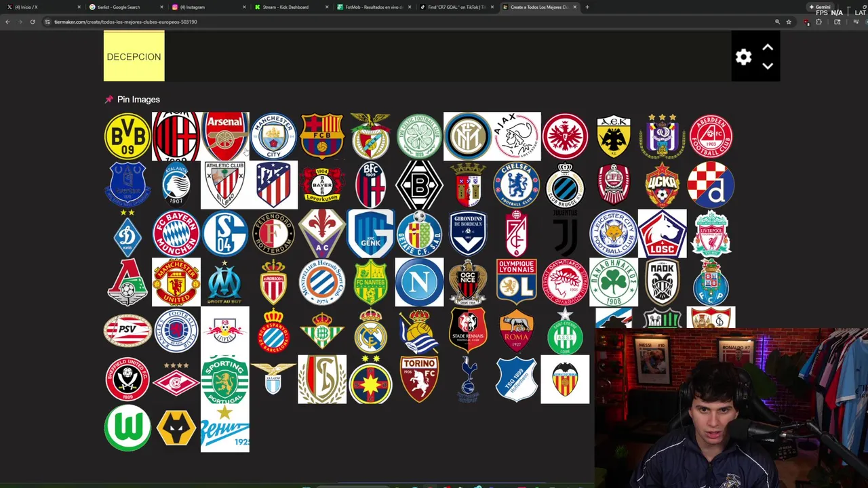Click the Pin Images label

pyautogui.click(x=138, y=100)
